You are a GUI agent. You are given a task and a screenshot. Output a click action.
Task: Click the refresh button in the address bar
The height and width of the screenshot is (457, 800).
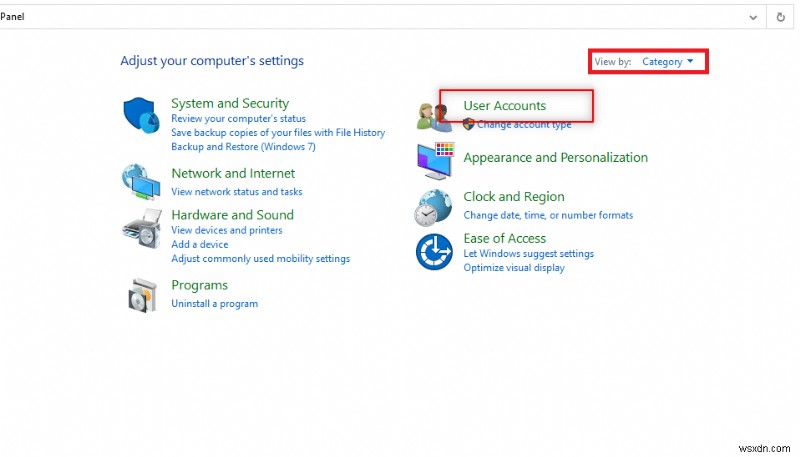[x=781, y=17]
